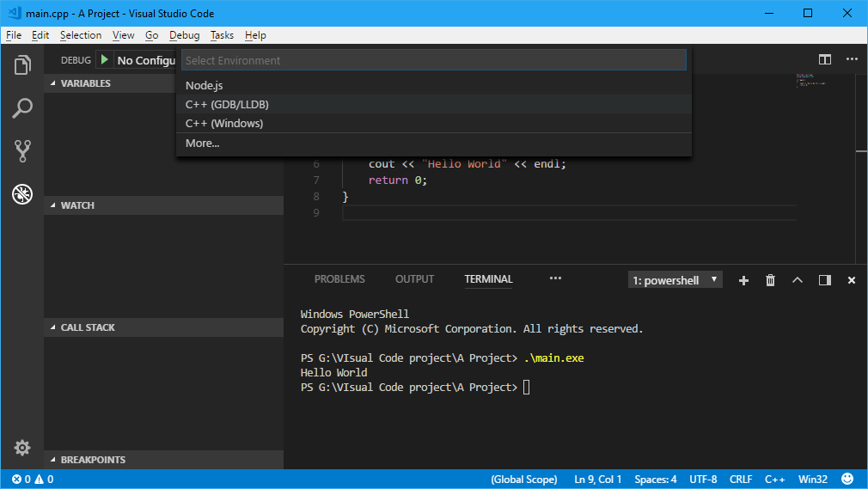868x489 pixels.
Task: Click the editor minimap
Action: (x=811, y=80)
